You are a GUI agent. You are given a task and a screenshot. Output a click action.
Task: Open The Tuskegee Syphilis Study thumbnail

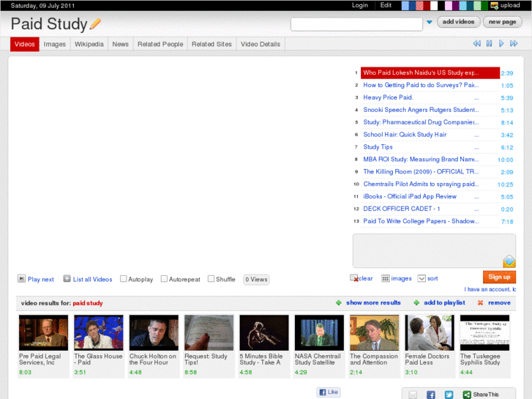click(x=485, y=332)
